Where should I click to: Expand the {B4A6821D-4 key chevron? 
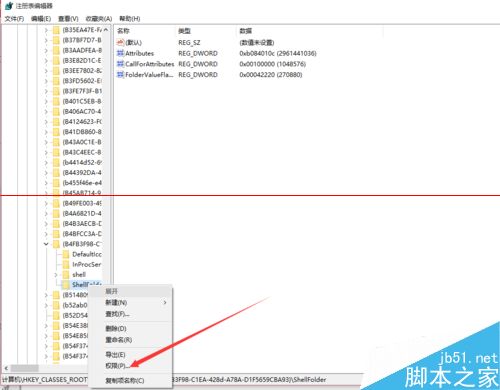click(46, 213)
